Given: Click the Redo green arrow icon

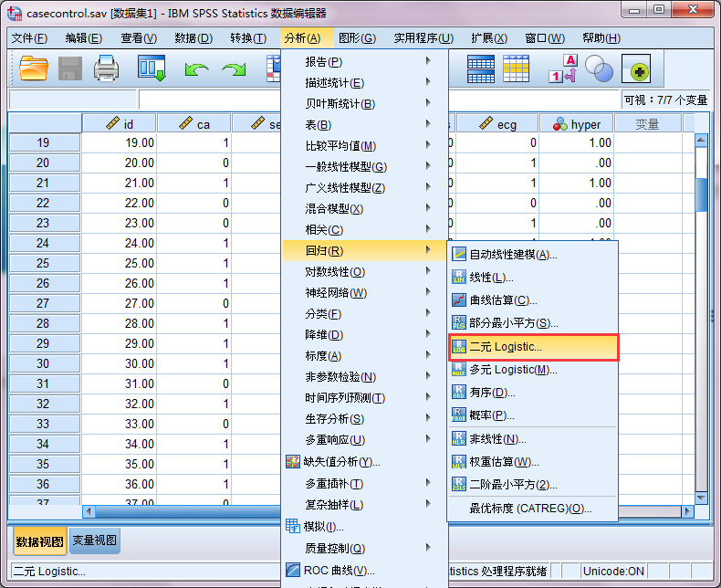Looking at the screenshot, I should coord(234,69).
